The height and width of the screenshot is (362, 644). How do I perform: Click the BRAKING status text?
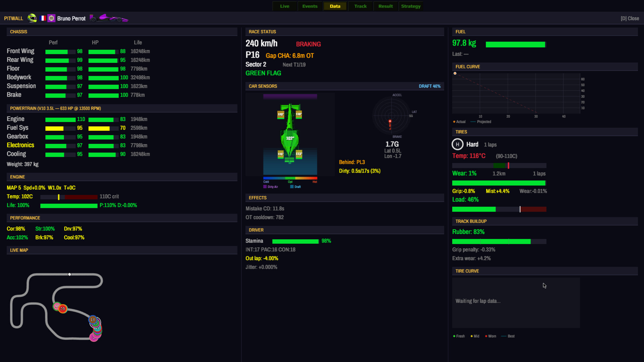(308, 44)
